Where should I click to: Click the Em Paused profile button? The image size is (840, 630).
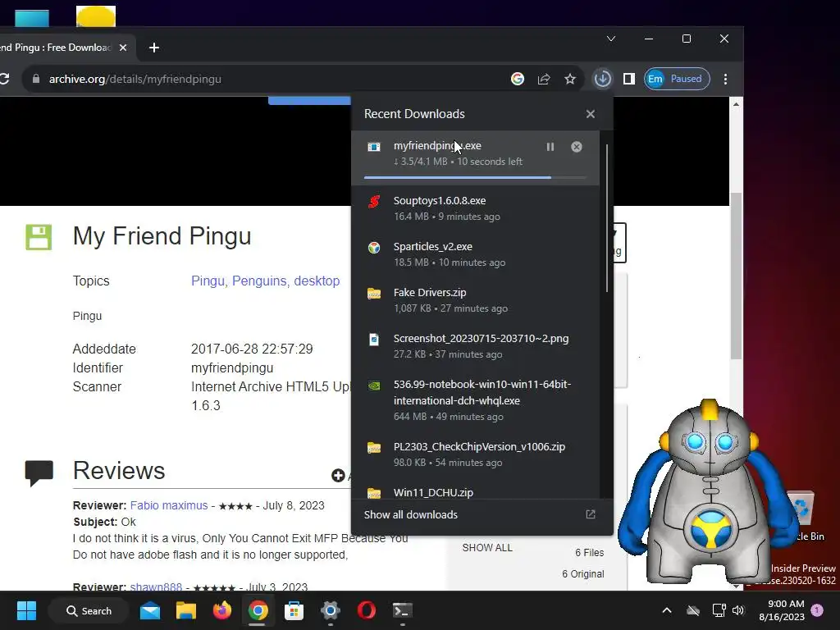click(x=677, y=80)
